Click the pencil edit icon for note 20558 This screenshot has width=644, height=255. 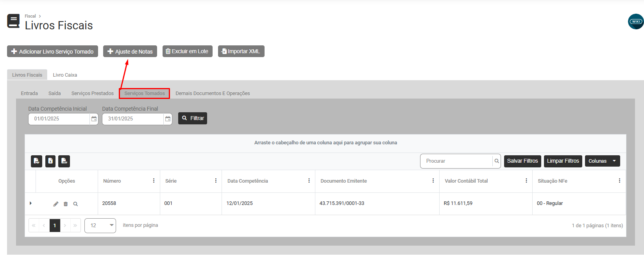tap(56, 204)
